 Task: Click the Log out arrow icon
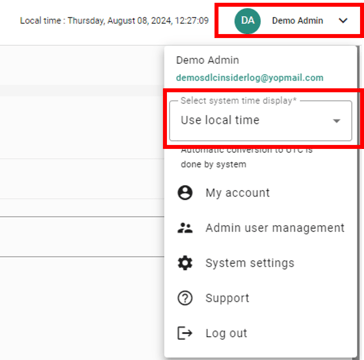point(185,333)
